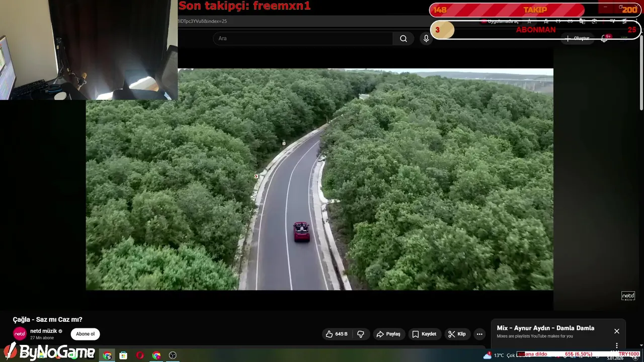Pause the video by clicking the player

click(319, 179)
